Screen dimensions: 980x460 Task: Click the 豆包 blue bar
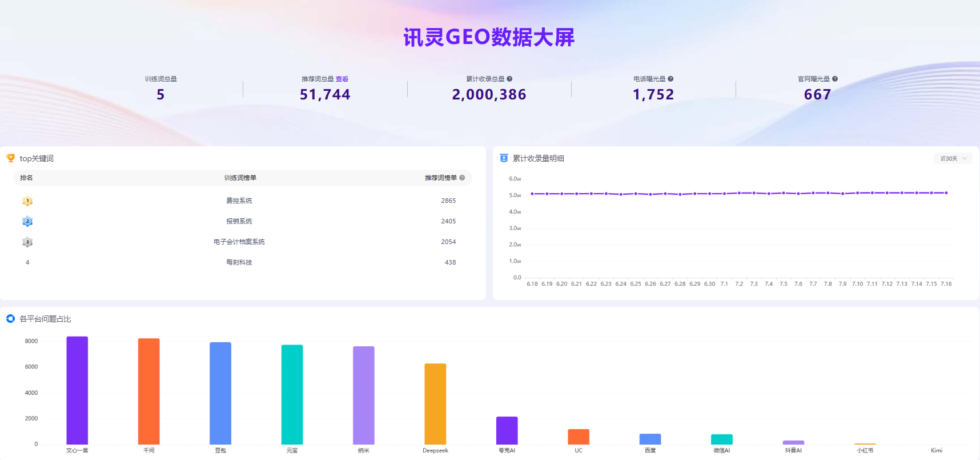tap(220, 393)
